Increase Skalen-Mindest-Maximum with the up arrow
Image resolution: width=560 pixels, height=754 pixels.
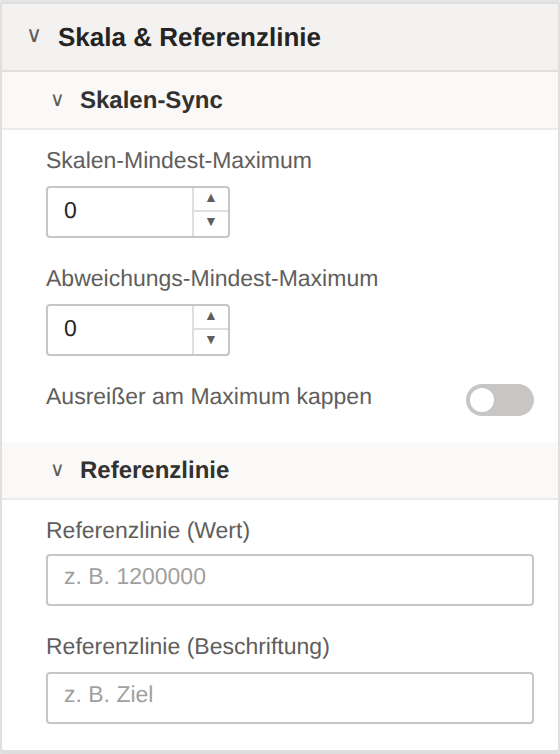coord(211,199)
